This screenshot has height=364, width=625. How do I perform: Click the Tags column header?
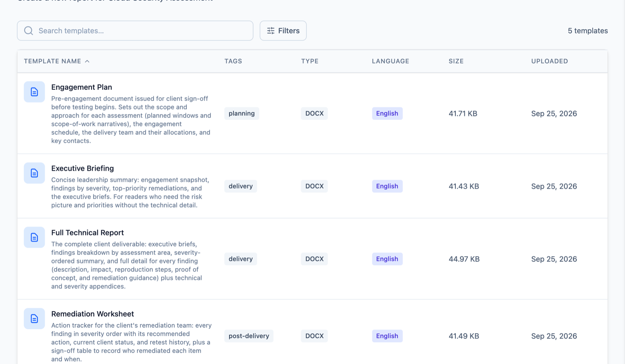click(x=233, y=61)
